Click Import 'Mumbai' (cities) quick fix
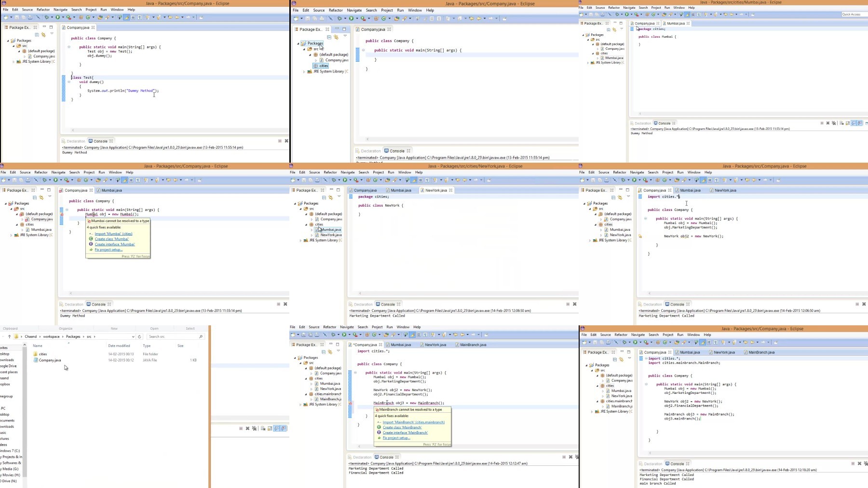The image size is (868, 488). click(113, 234)
